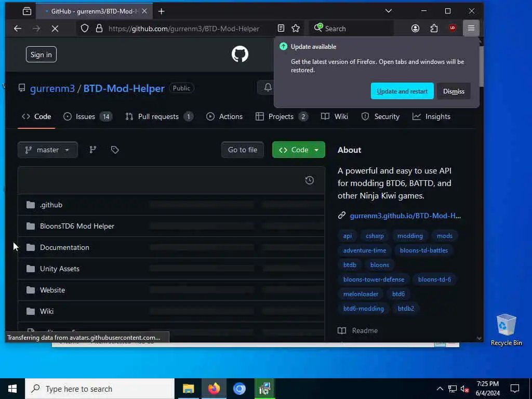This screenshot has height=399, width=532.
Task: Click the btd6-modding topic tag
Action: (x=363, y=309)
